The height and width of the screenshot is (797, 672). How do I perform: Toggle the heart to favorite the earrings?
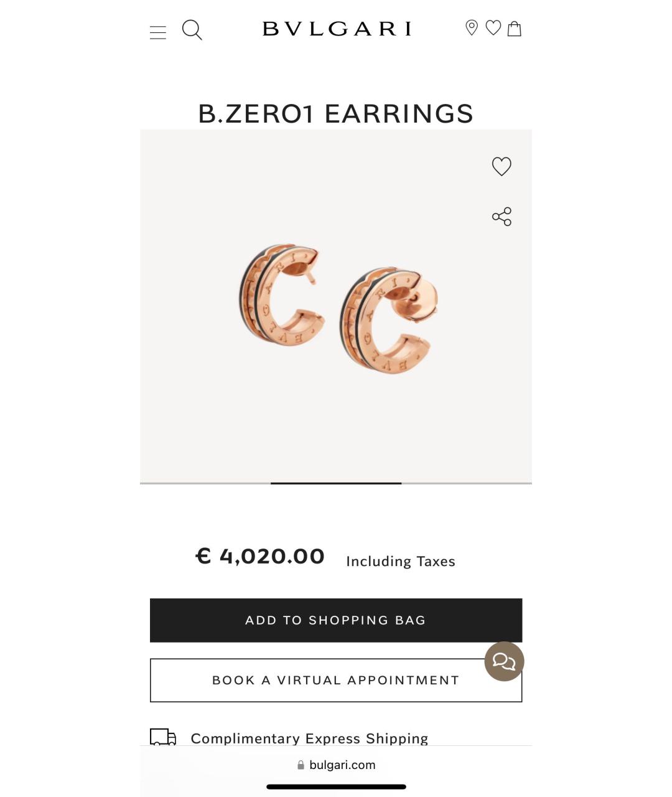502,166
